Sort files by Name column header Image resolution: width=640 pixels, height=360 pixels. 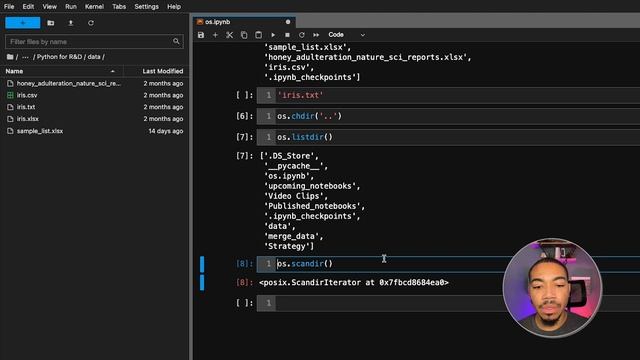pyautogui.click(x=61, y=71)
